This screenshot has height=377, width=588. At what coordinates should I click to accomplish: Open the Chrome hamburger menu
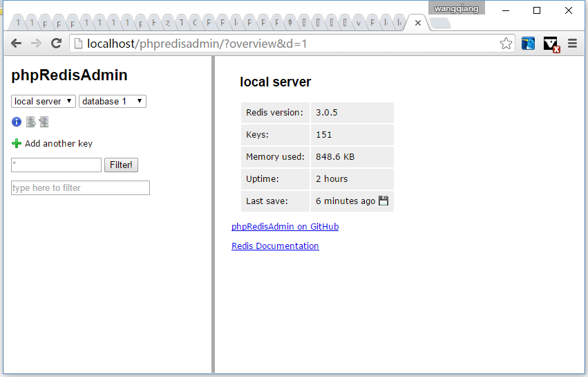tap(572, 44)
